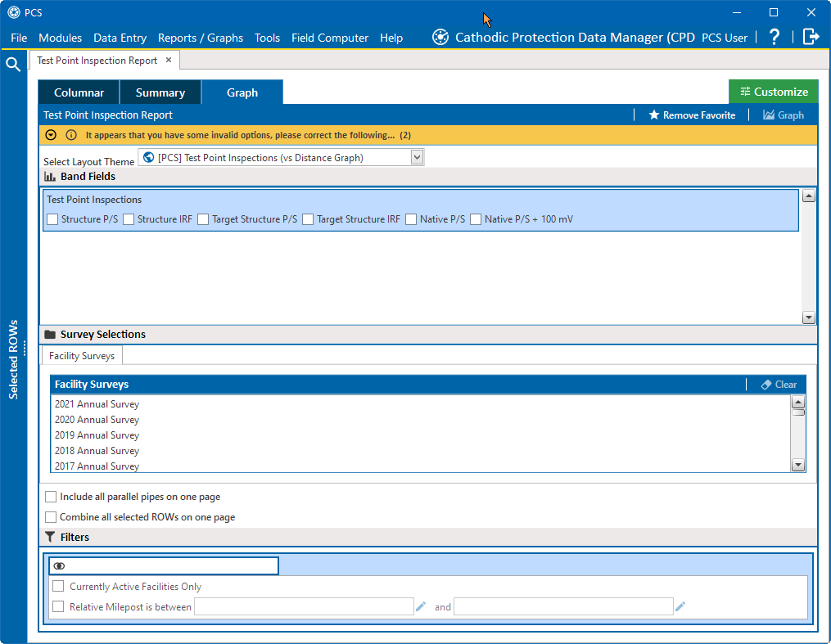Viewport: 831px width, 644px height.
Task: Click the Band Fields bar-chart icon
Action: point(51,176)
